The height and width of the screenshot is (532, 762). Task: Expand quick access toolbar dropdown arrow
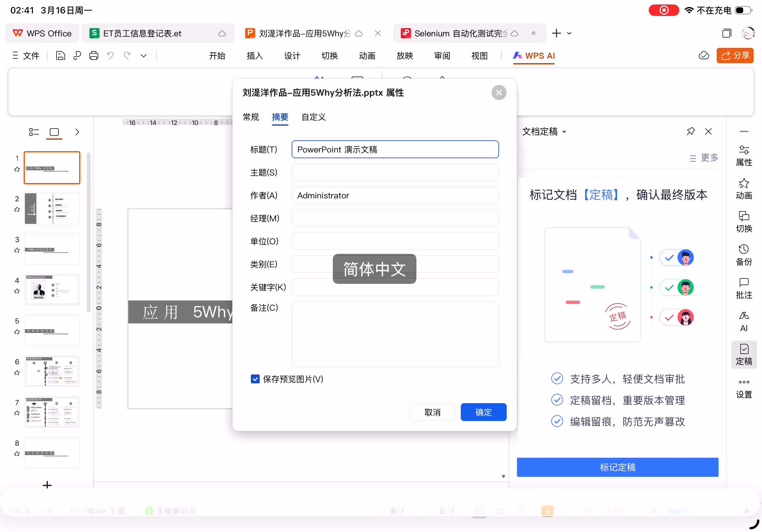(143, 55)
